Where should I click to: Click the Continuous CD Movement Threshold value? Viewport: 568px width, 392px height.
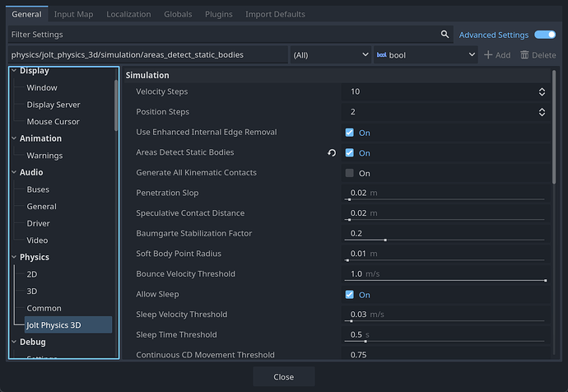tap(445, 355)
